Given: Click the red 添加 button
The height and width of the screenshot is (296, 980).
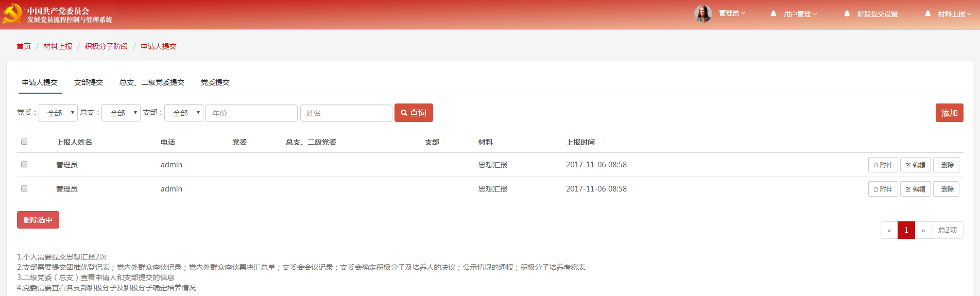Looking at the screenshot, I should [x=949, y=113].
